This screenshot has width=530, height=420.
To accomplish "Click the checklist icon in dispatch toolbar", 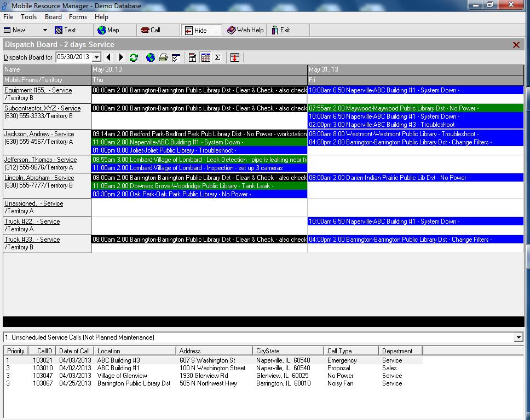I will click(x=176, y=57).
